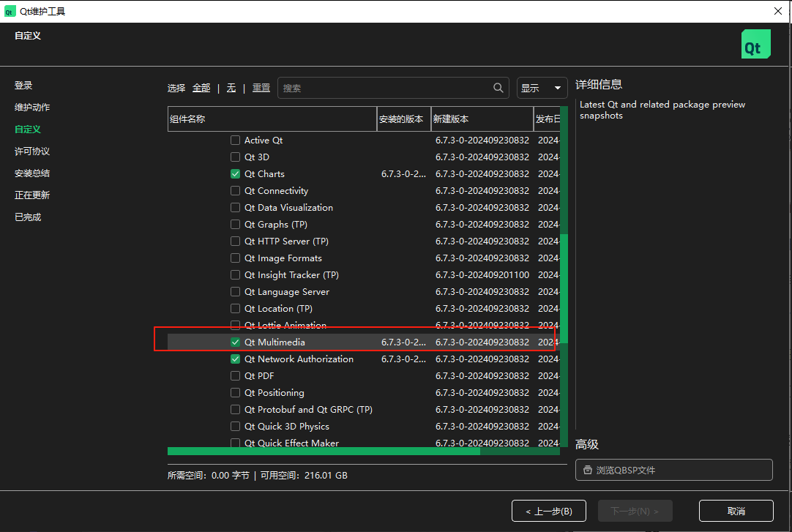Check the Qt Location (TP) checkbox
Viewport: 792px width, 532px height.
[235, 308]
